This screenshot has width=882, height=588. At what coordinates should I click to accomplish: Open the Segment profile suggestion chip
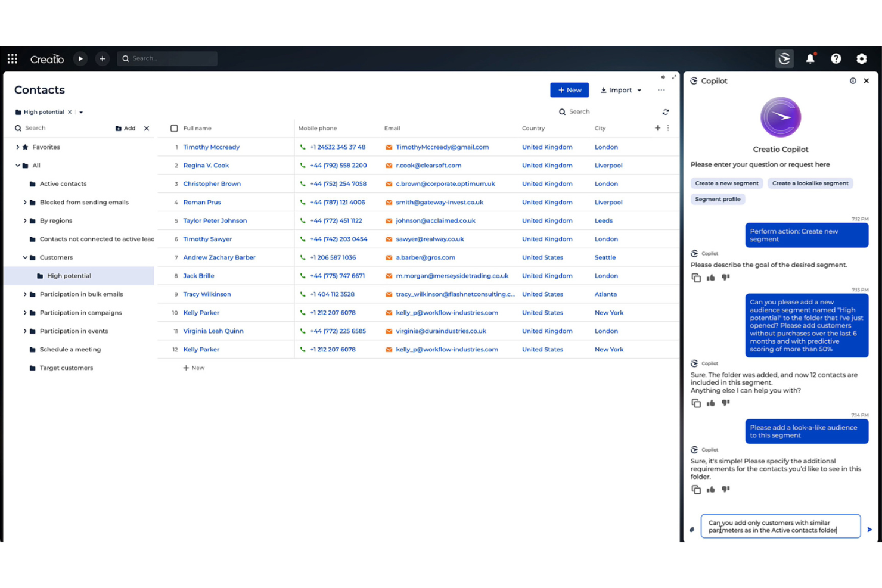(718, 199)
